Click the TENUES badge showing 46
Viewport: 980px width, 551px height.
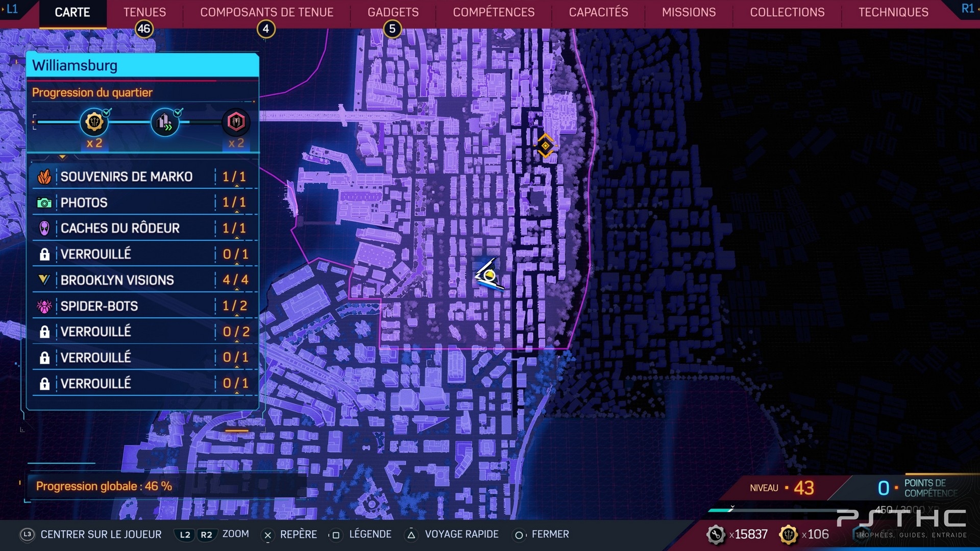pos(144,29)
